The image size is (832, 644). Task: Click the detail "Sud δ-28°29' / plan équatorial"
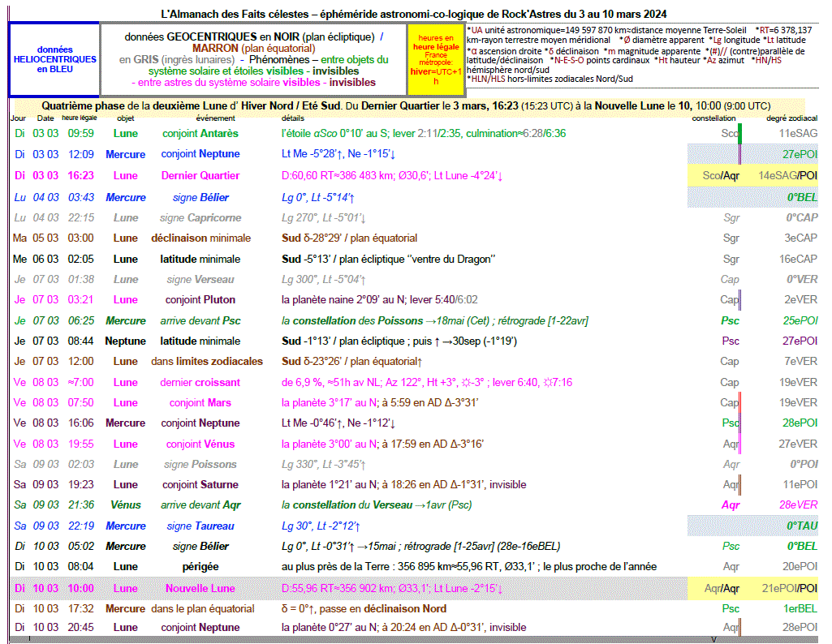[x=349, y=238]
